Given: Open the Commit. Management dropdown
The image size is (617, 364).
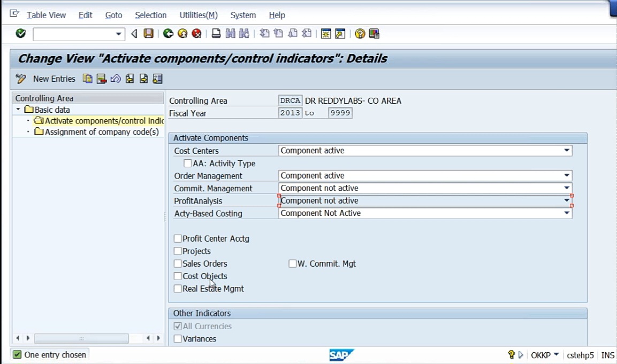Looking at the screenshot, I should pos(567,188).
